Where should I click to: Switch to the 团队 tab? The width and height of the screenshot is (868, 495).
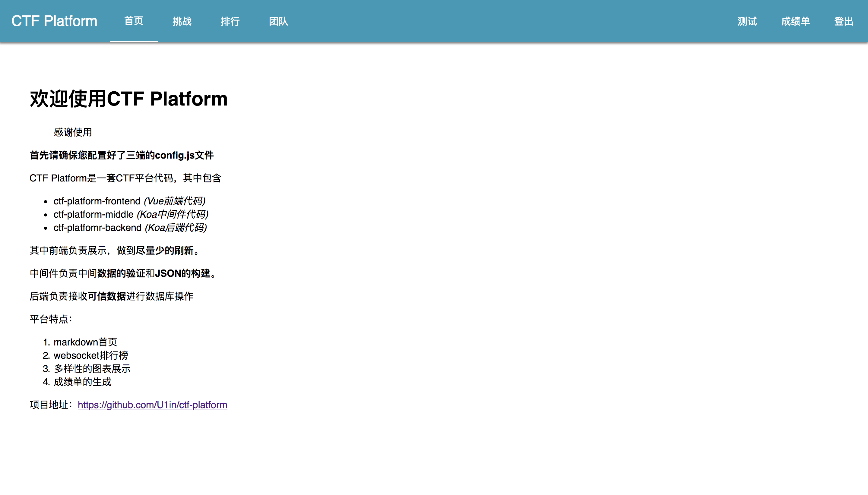(278, 21)
